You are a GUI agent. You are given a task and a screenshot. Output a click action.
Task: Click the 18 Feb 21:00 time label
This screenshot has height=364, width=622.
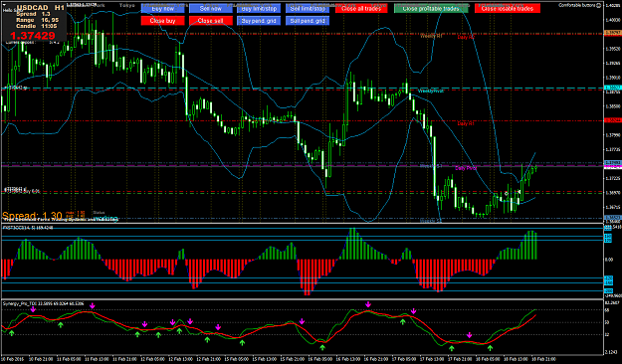(544, 359)
